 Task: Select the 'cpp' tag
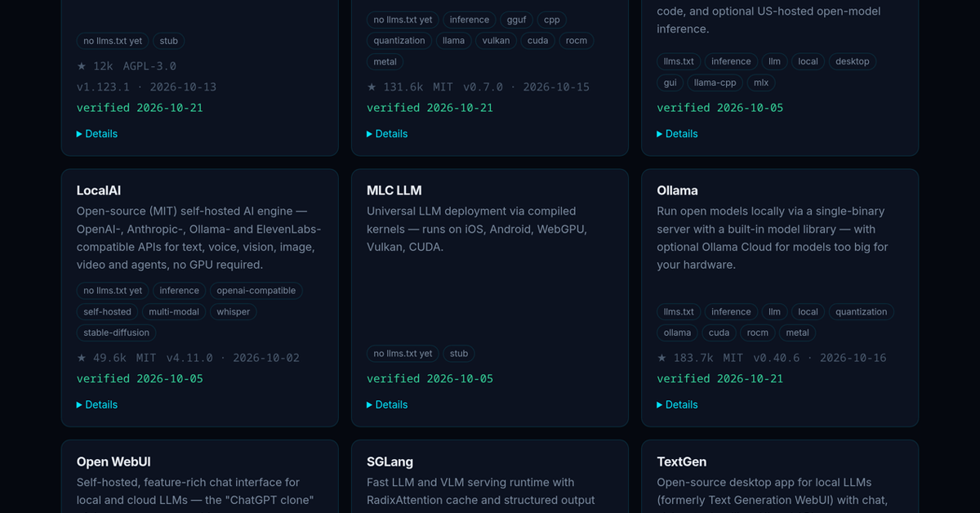click(552, 20)
